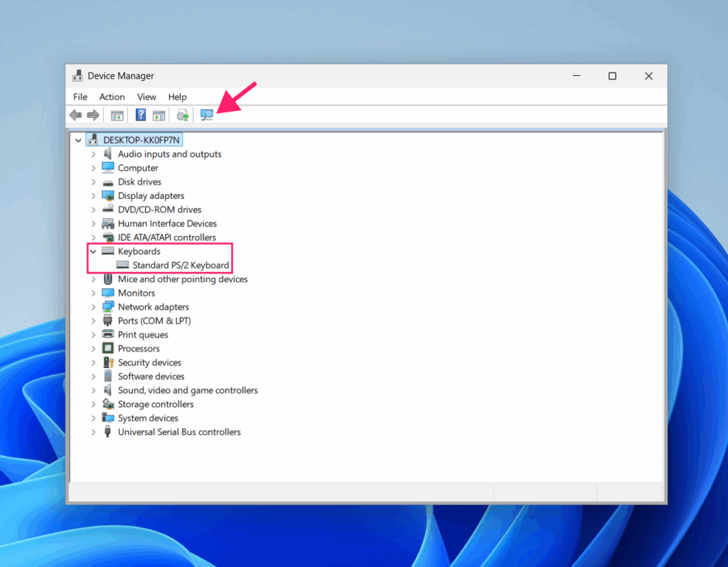Image resolution: width=728 pixels, height=567 pixels.
Task: Click the Back arrow toolbar icon
Action: pos(75,115)
